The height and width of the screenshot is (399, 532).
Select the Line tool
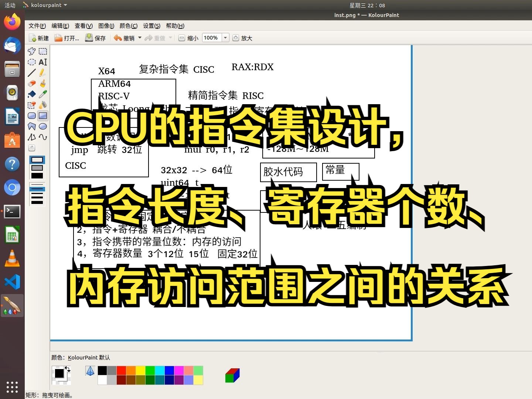[x=32, y=73]
